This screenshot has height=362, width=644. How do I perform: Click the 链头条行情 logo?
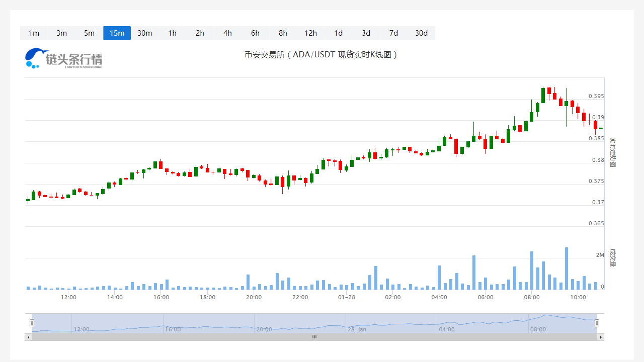[x=64, y=59]
